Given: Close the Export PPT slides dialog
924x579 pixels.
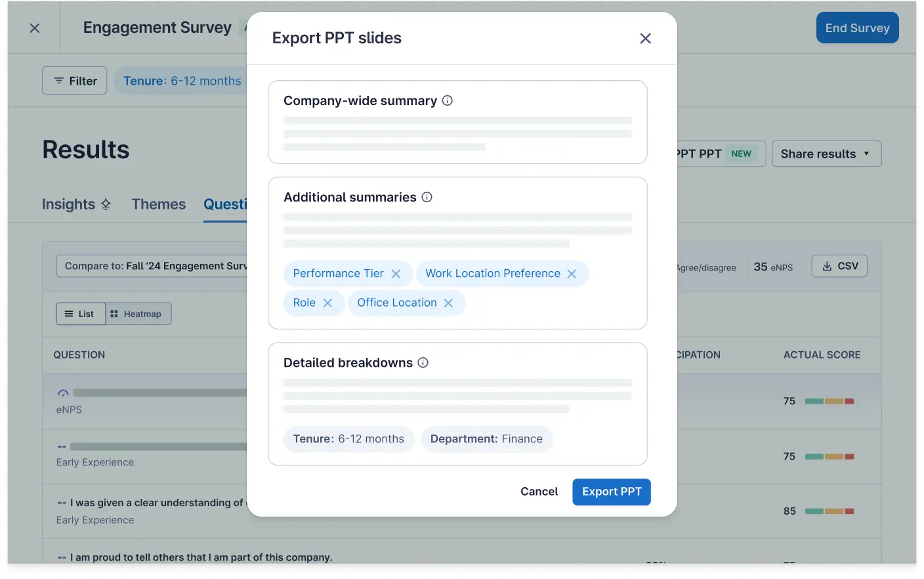Looking at the screenshot, I should (x=645, y=39).
